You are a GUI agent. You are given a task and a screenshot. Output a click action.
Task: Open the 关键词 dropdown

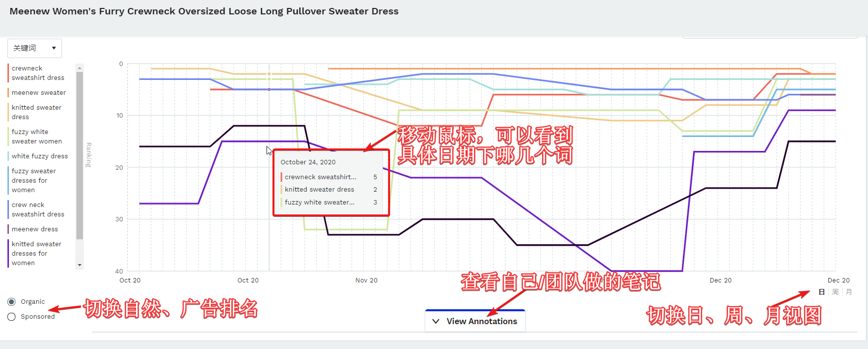(35, 48)
